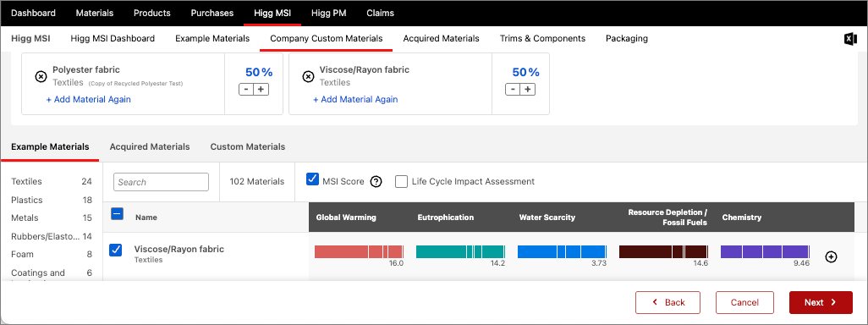Open the Dashboard top menu

pos(33,13)
